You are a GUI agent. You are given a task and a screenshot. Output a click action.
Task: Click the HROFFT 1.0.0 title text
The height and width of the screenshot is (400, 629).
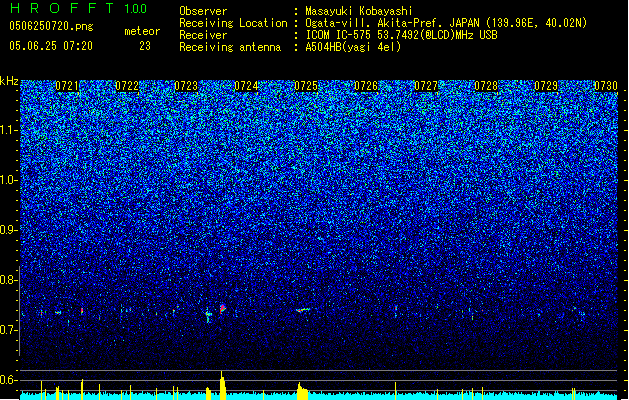[x=78, y=8]
